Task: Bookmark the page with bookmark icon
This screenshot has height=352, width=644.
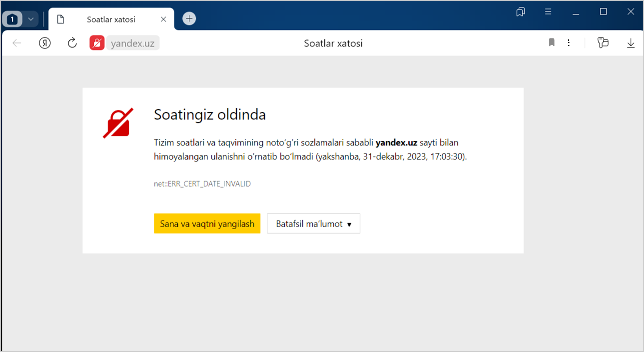Action: [551, 43]
